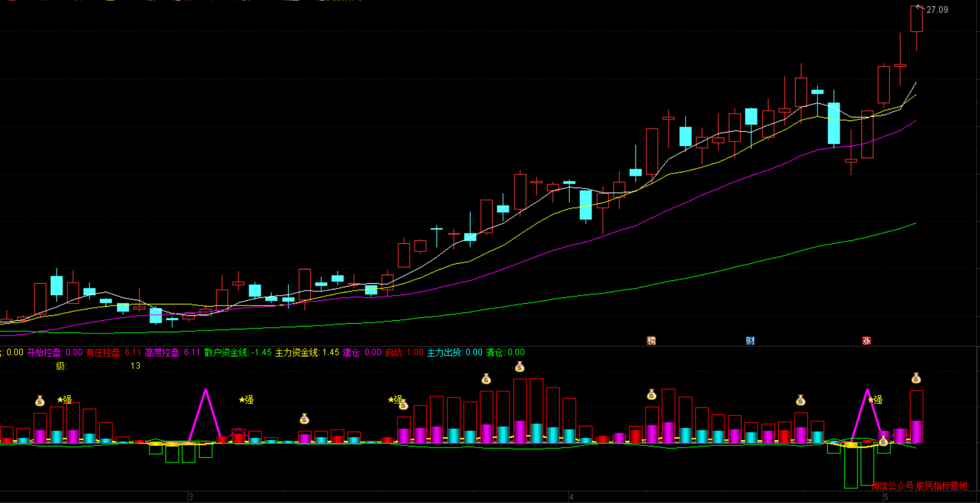
Task: Click the last red candlestick near 27.09
Action: click(916, 19)
